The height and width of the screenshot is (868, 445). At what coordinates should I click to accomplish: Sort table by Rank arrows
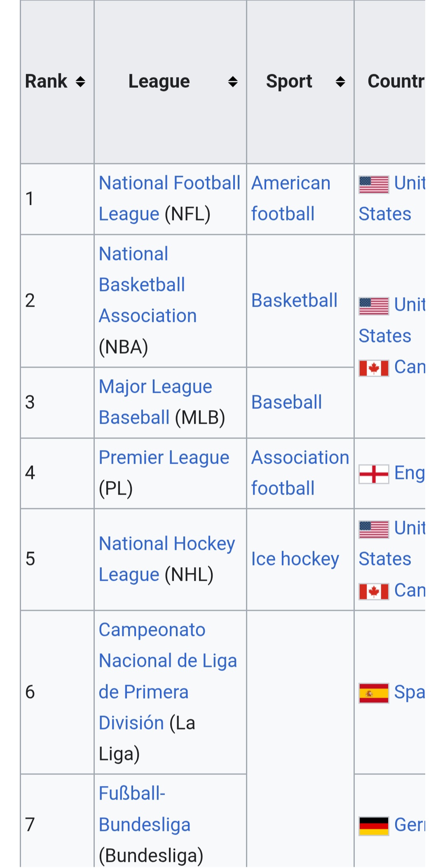point(80,82)
